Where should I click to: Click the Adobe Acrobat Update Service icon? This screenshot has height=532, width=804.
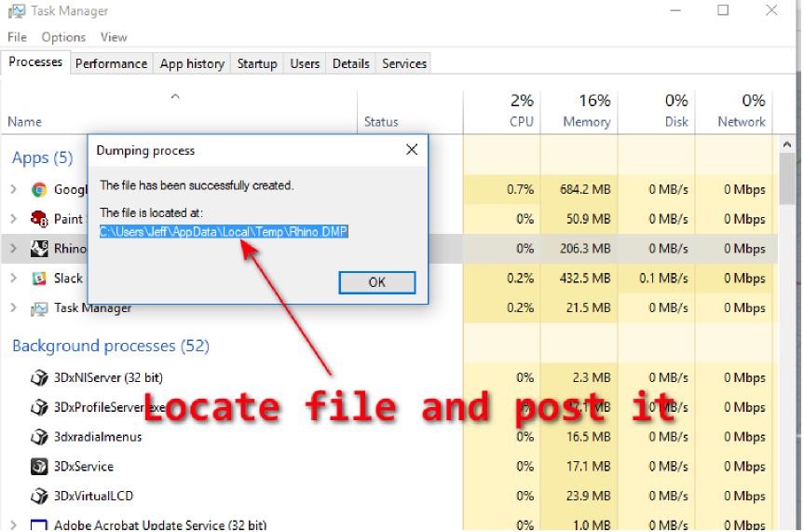point(39,525)
